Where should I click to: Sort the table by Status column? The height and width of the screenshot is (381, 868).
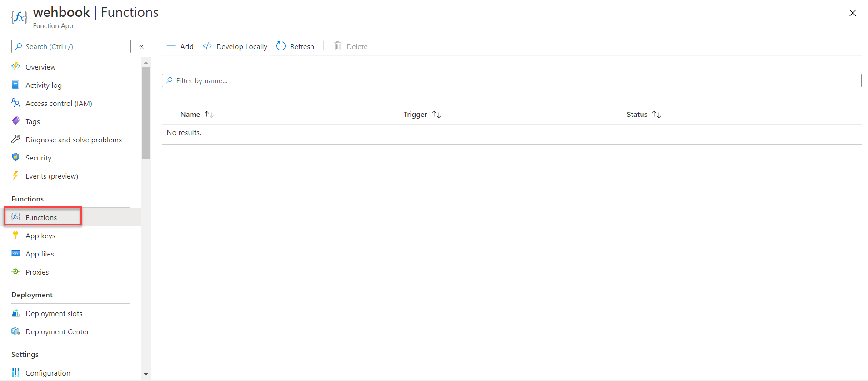(x=644, y=115)
